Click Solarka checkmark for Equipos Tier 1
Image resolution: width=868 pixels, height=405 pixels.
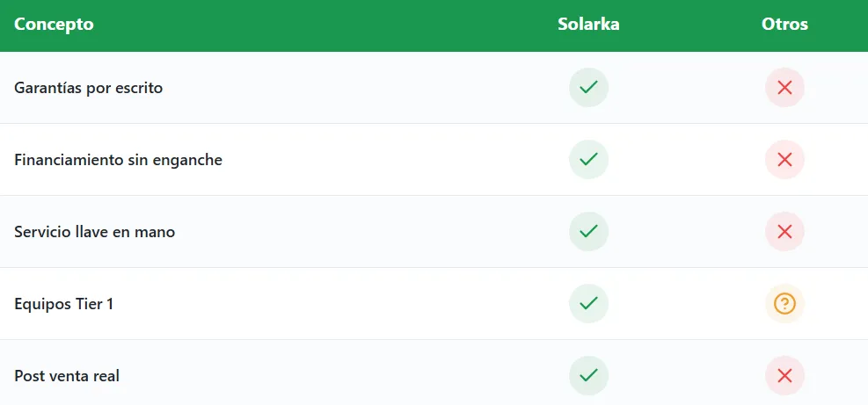click(588, 304)
